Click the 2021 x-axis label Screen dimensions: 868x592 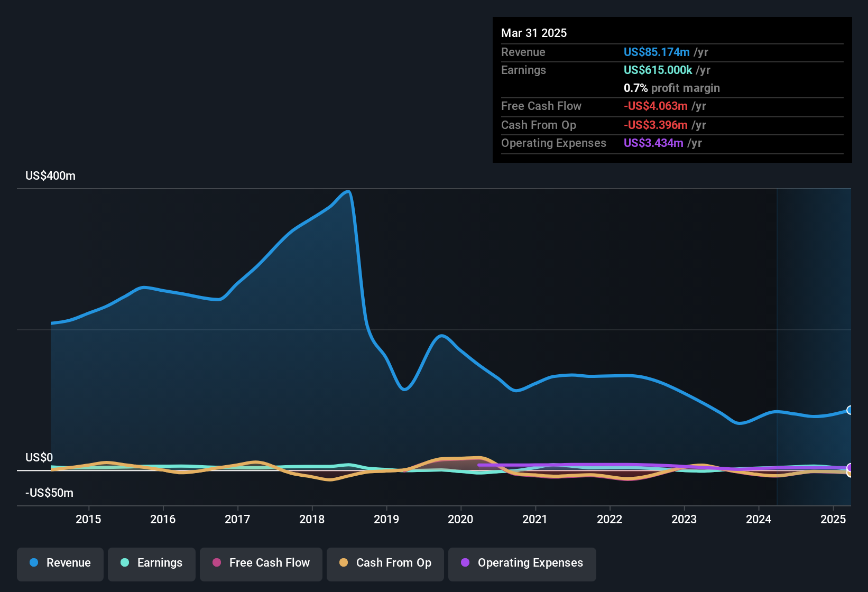click(x=535, y=519)
